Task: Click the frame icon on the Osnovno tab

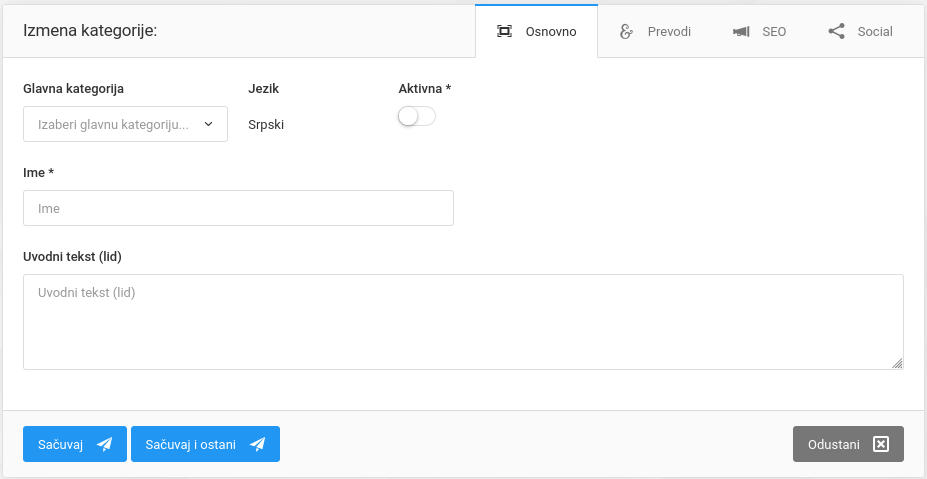Action: pos(505,31)
